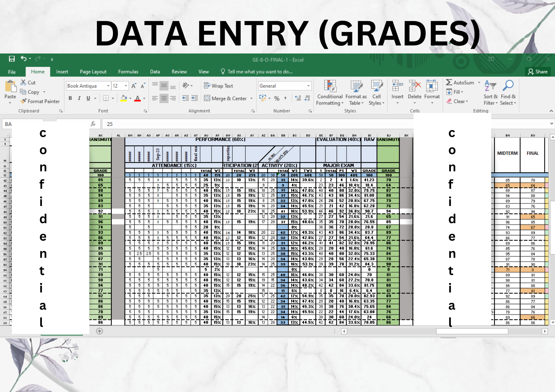Click the percent style icon
The image size is (555, 392).
click(277, 98)
